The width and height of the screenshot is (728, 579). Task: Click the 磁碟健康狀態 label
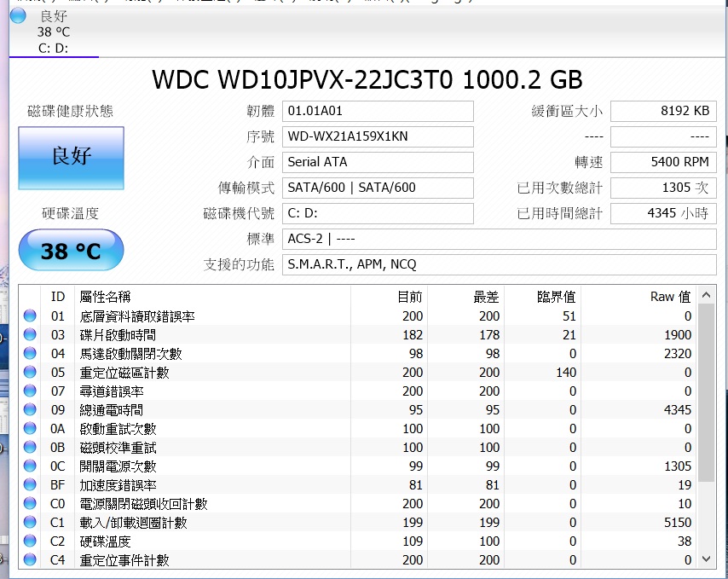pos(70,111)
